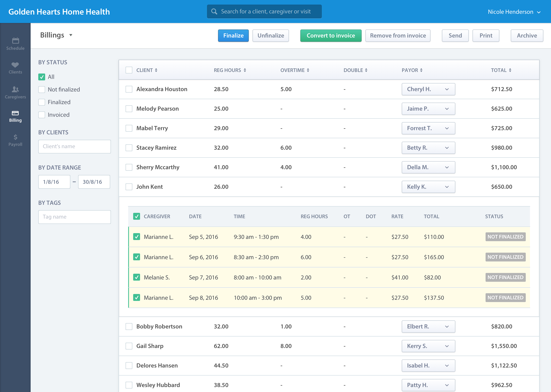551x392 pixels.
Task: Open Betty R. payor dropdown
Action: pos(428,148)
